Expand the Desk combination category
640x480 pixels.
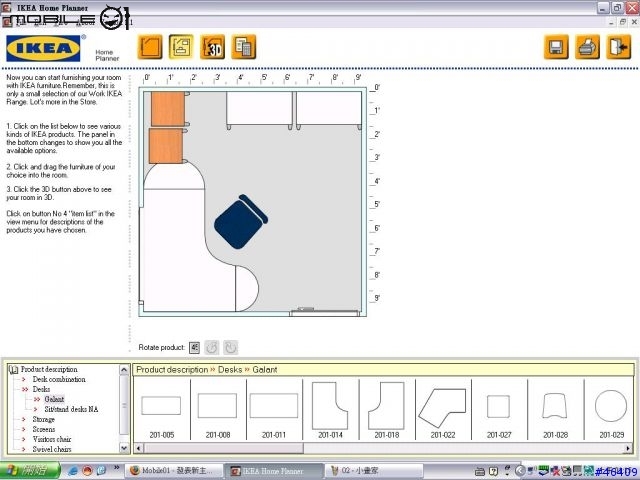pos(59,379)
